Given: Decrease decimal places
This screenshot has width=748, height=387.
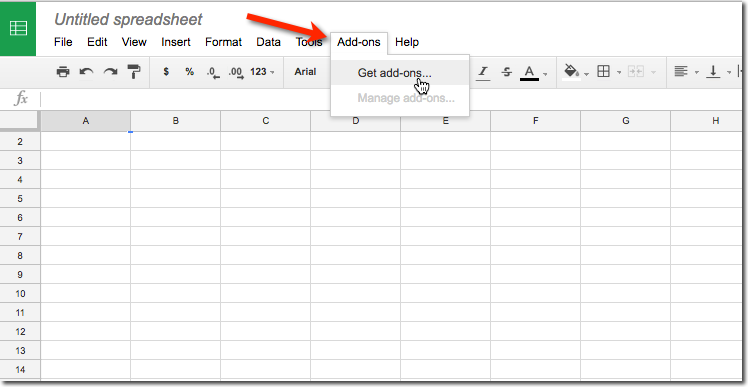Looking at the screenshot, I should (213, 73).
